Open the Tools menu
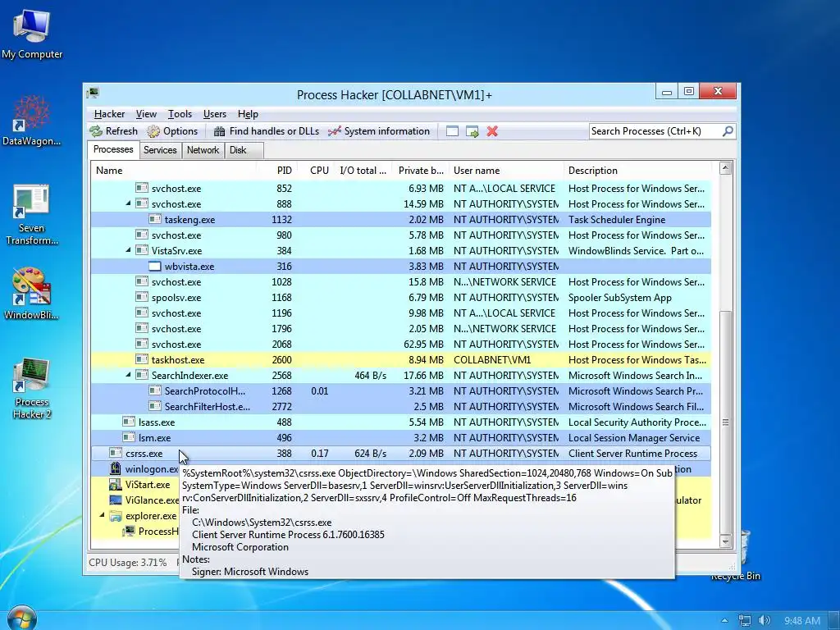840x630 pixels. coord(180,114)
